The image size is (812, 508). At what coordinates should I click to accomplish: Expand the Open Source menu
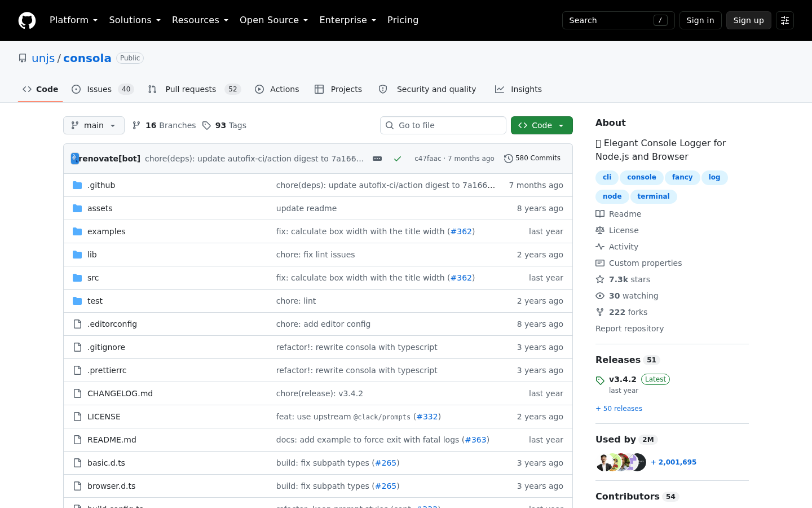pyautogui.click(x=273, y=20)
